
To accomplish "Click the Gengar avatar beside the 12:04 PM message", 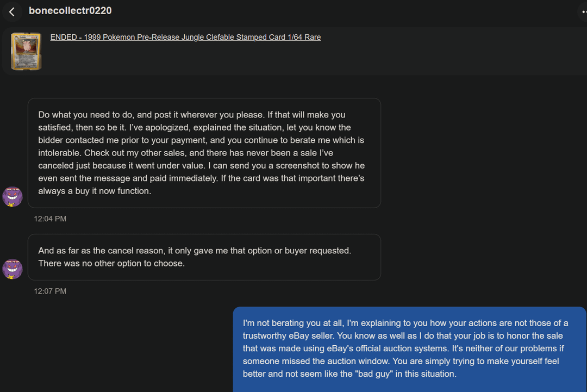I will coord(13,197).
